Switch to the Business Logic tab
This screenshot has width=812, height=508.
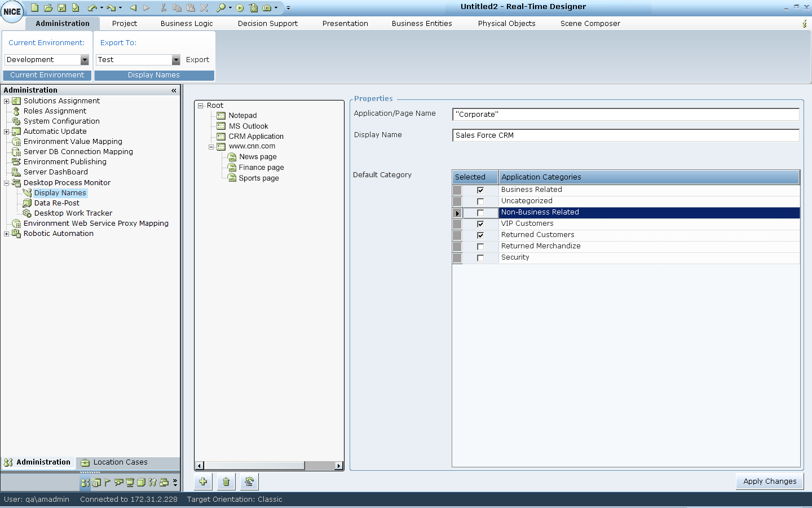click(x=187, y=24)
